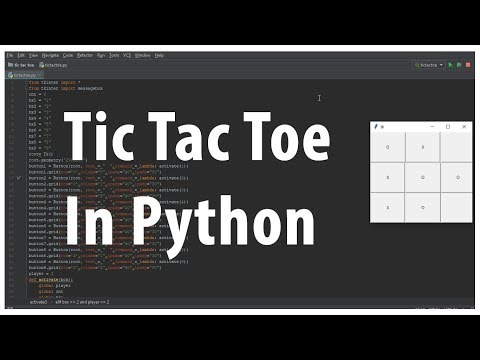Viewport: 480px width, 360px height.
Task: Click the green Run button
Action: [x=451, y=65]
